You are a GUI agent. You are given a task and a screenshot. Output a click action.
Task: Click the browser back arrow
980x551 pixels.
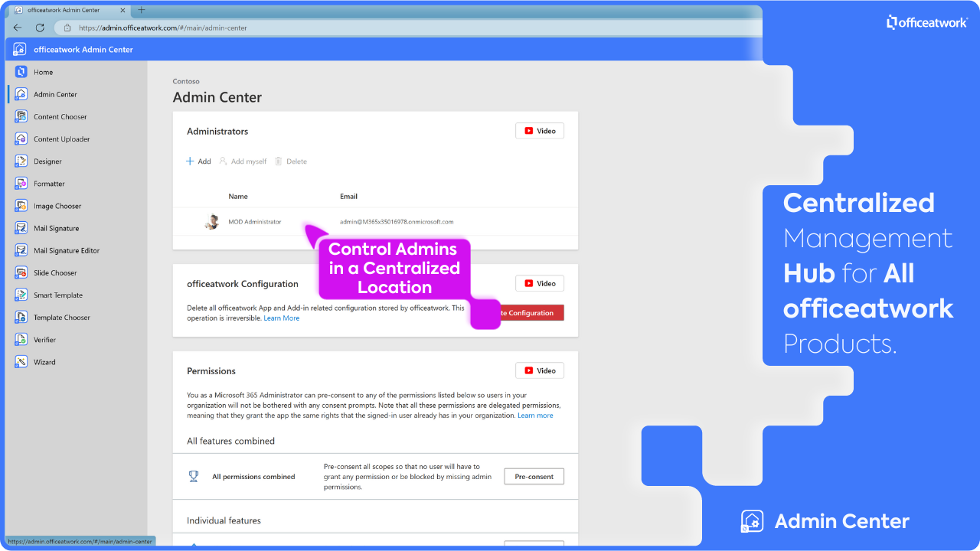pyautogui.click(x=18, y=28)
